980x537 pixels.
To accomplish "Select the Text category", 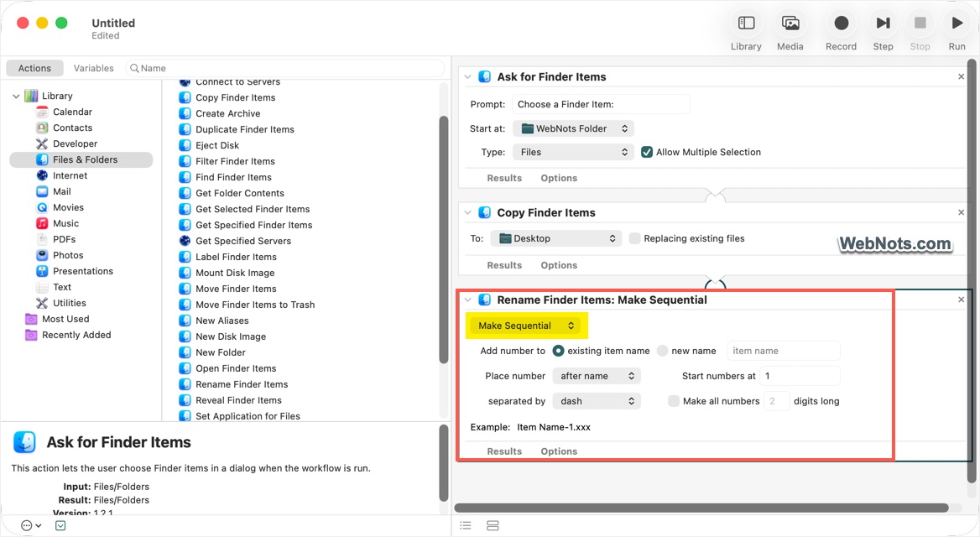I will pos(62,287).
